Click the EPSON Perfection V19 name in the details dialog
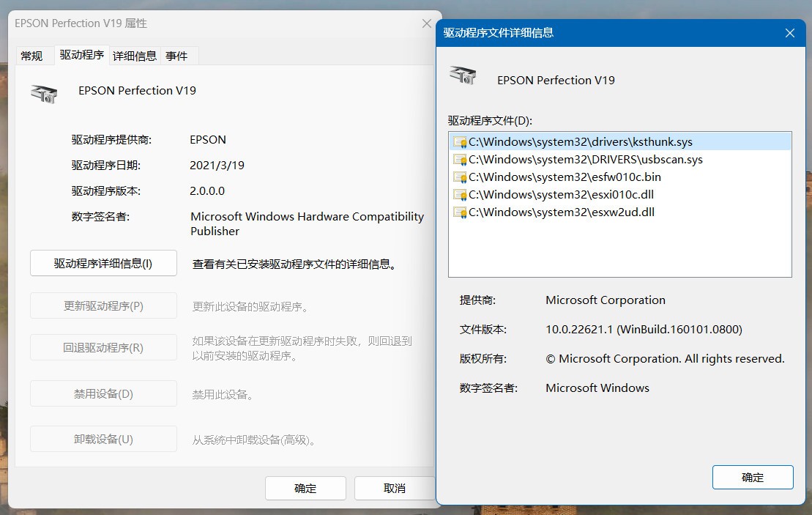The image size is (812, 515). pos(556,81)
